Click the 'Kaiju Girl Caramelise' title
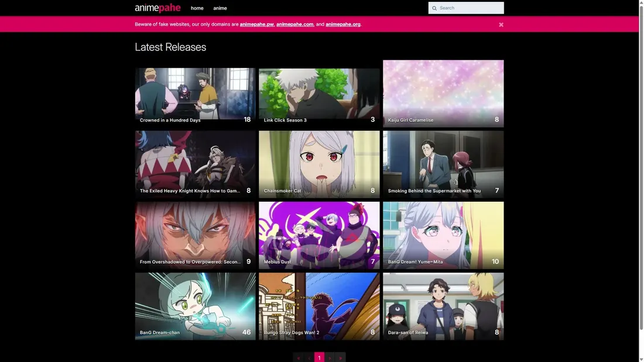The height and width of the screenshot is (362, 644). [x=411, y=120]
